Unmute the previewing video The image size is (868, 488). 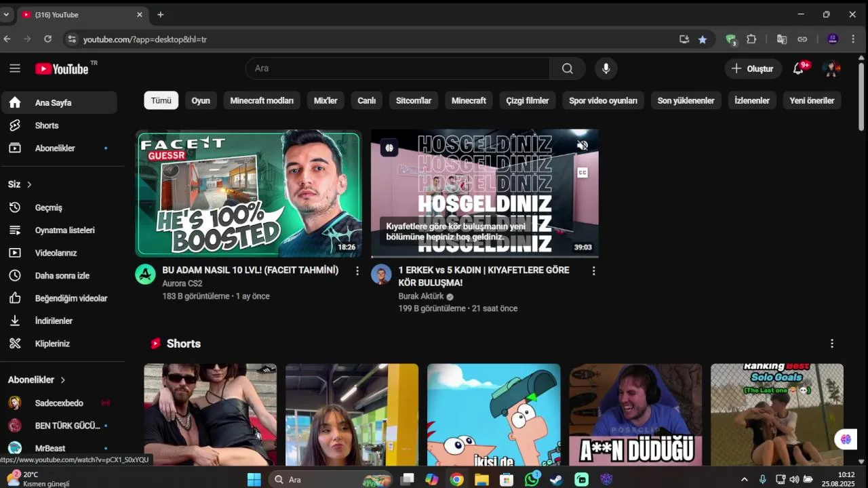pos(582,146)
